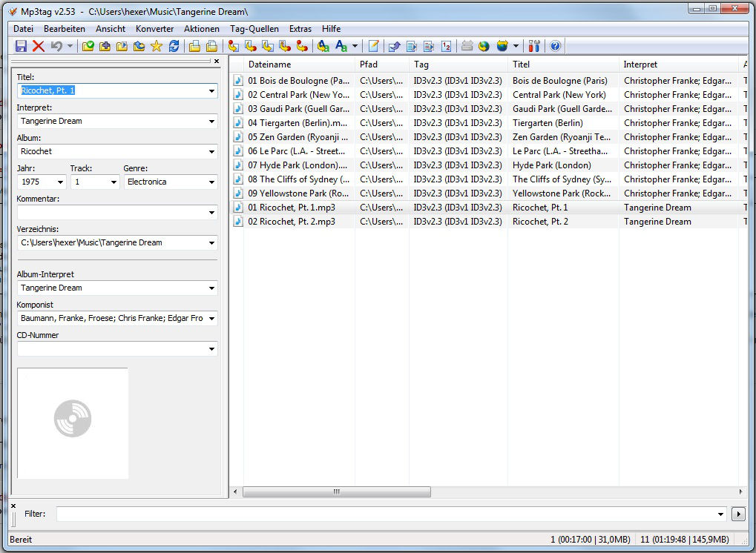Click the undo arrow icon
756x553 pixels.
pos(56,46)
